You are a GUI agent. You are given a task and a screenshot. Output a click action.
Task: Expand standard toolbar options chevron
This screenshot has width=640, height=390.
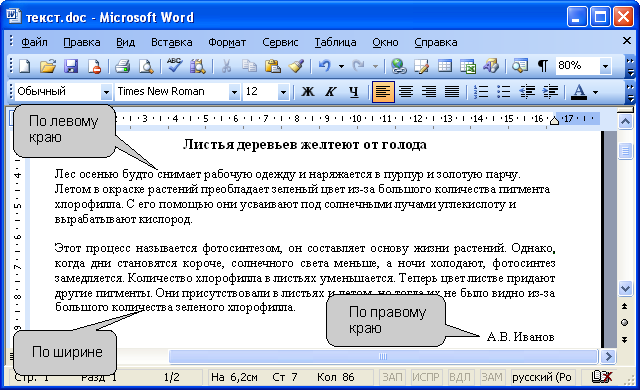tap(631, 67)
